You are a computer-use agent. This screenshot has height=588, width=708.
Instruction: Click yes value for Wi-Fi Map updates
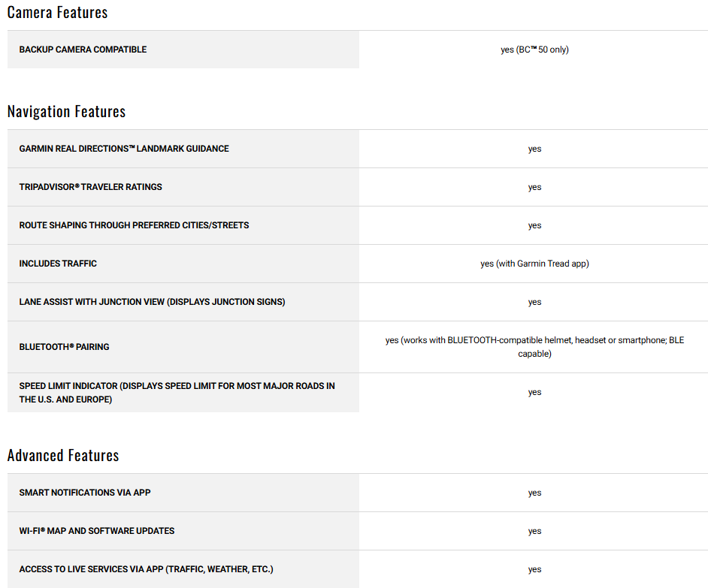(534, 531)
